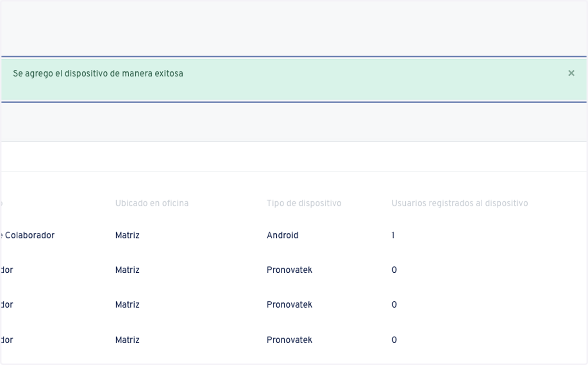Select the 'Ubicado en oficina' column header

152,203
